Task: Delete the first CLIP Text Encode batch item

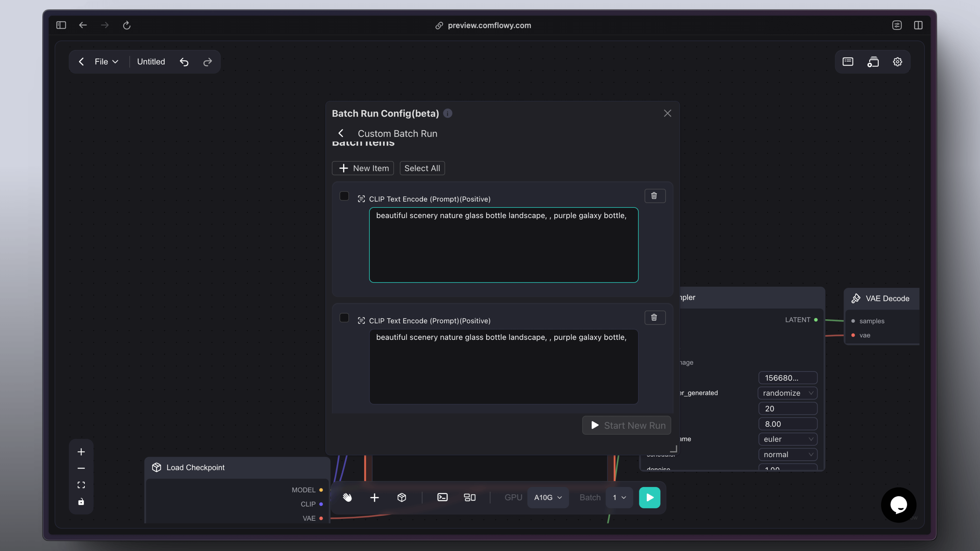Action: coord(654,195)
